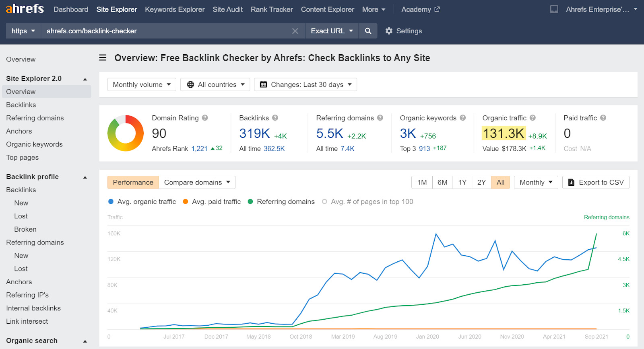
Task: Enable Avg. # of pages in top 100
Action: click(x=367, y=202)
